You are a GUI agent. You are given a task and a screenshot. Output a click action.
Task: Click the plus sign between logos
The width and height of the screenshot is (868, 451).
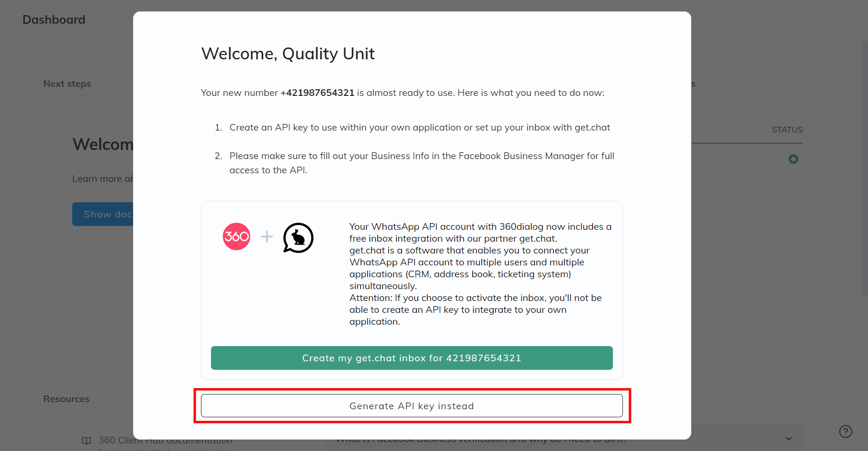(267, 236)
